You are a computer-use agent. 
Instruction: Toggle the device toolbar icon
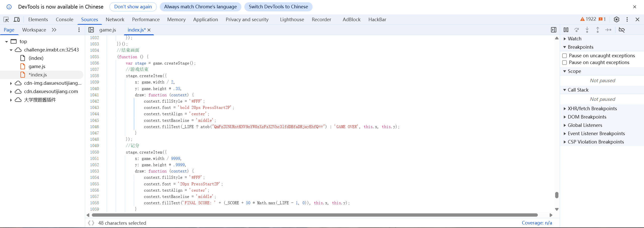click(17, 19)
